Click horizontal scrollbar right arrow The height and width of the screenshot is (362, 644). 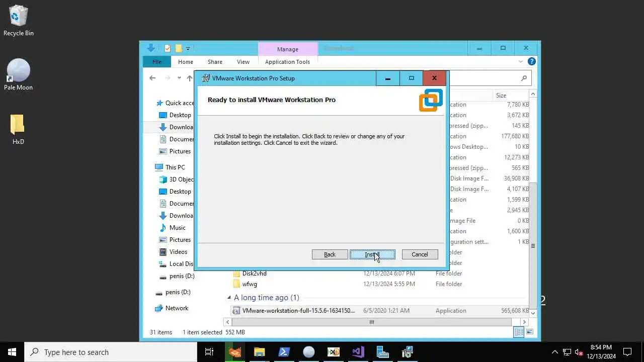click(524, 322)
